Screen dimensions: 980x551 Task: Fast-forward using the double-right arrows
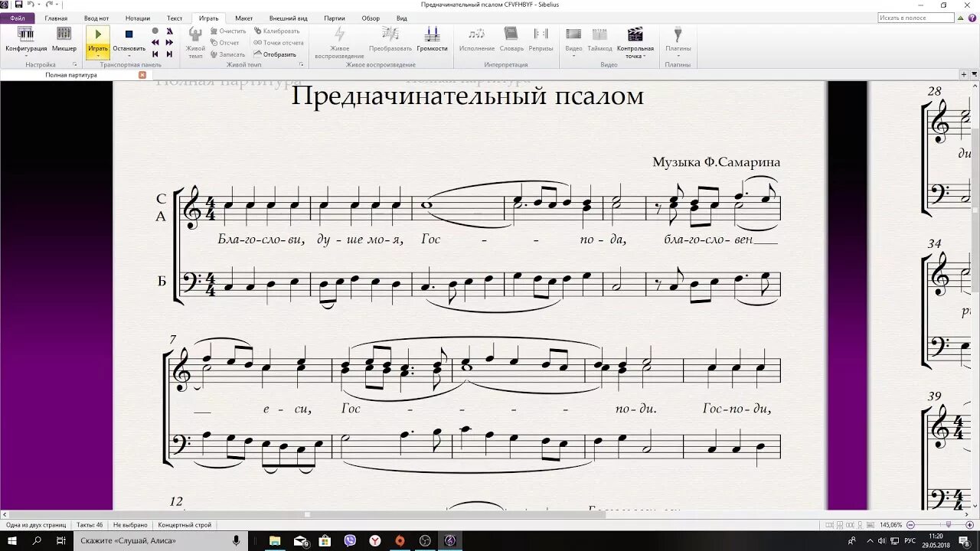click(169, 43)
